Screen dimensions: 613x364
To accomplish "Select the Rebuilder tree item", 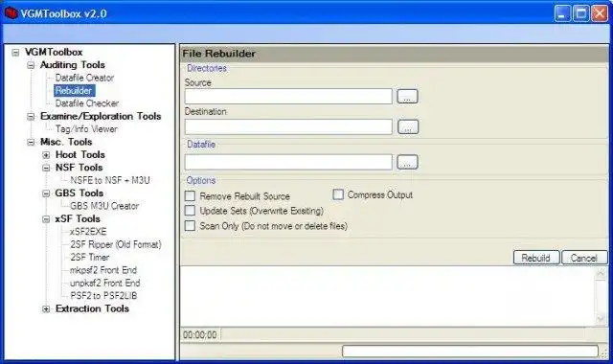I will pos(74,91).
